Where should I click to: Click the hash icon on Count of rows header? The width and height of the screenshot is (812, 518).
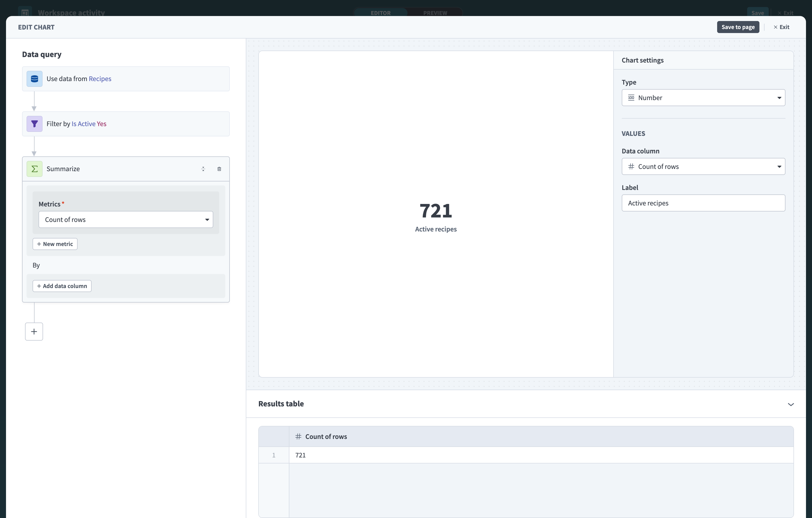298,436
